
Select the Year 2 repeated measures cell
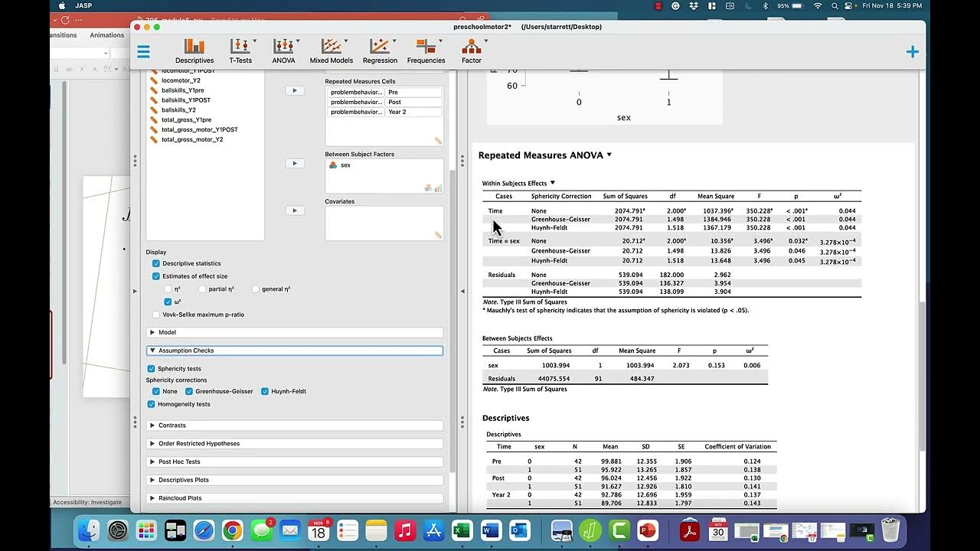(x=414, y=112)
